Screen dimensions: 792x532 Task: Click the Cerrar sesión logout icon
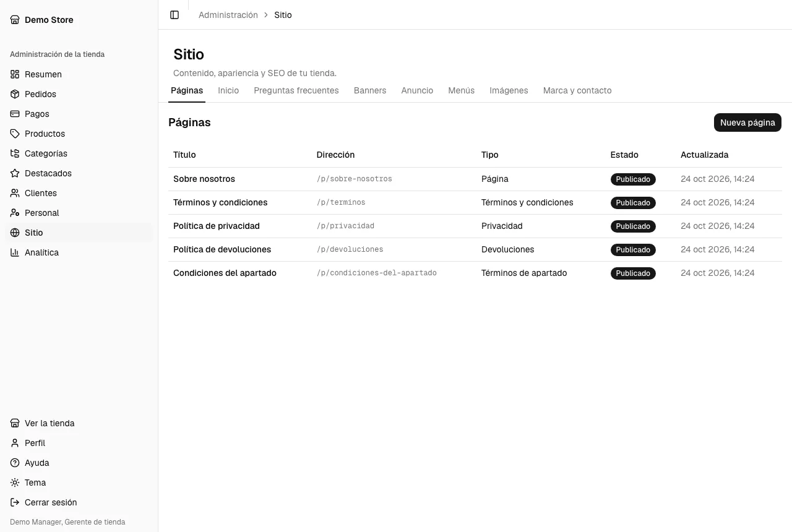[15, 502]
